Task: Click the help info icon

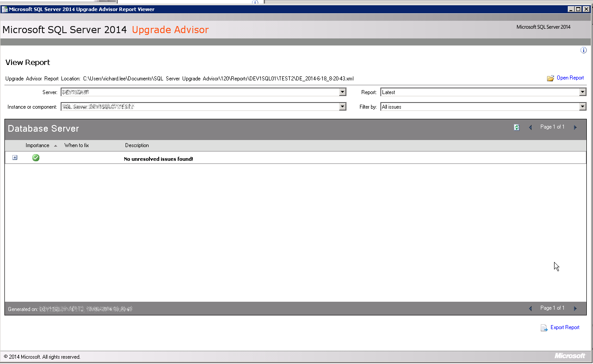Action: (584, 50)
